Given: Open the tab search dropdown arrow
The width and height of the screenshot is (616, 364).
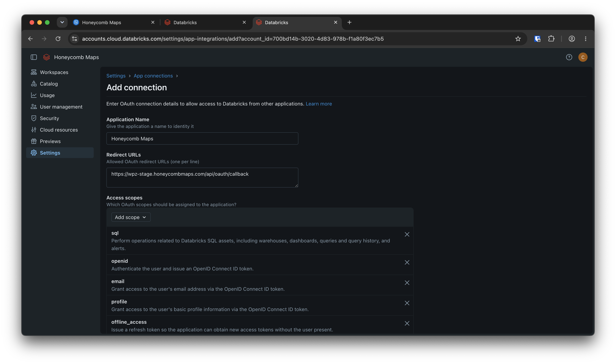Looking at the screenshot, I should click(62, 22).
